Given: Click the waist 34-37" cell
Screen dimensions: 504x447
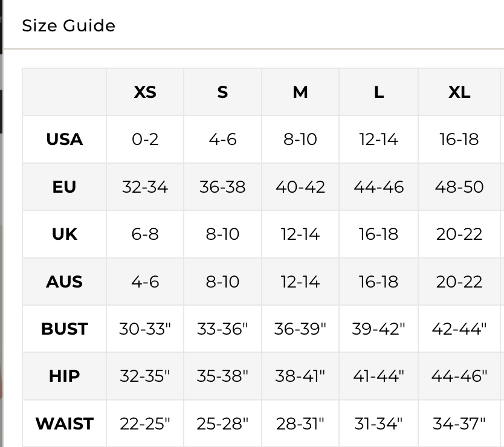Looking at the screenshot, I should (459, 423).
